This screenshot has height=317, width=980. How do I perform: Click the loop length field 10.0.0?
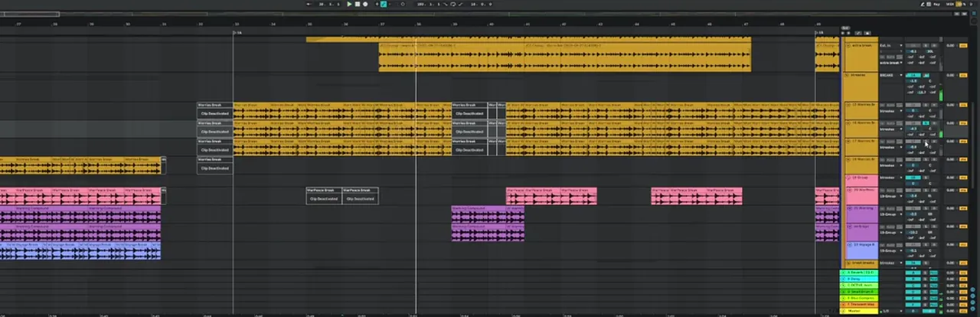click(x=481, y=4)
